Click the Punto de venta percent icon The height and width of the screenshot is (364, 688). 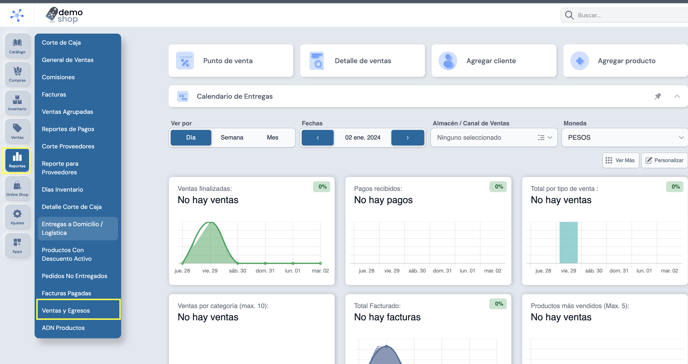pos(185,61)
